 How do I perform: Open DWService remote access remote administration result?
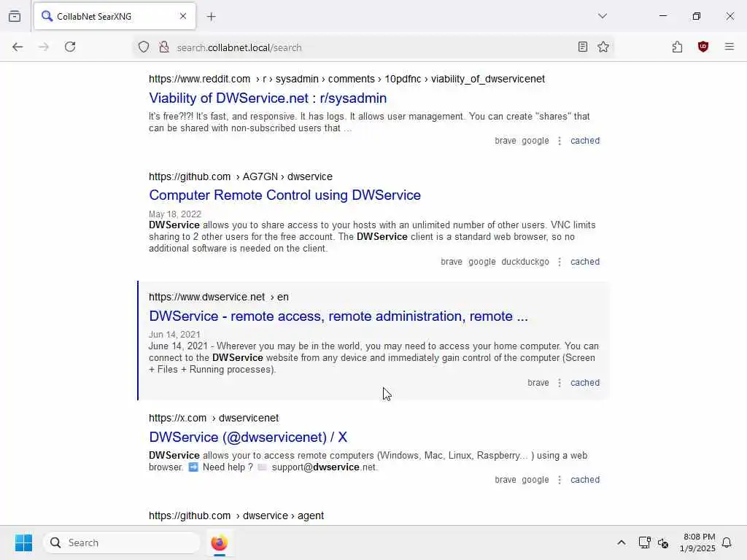click(338, 316)
